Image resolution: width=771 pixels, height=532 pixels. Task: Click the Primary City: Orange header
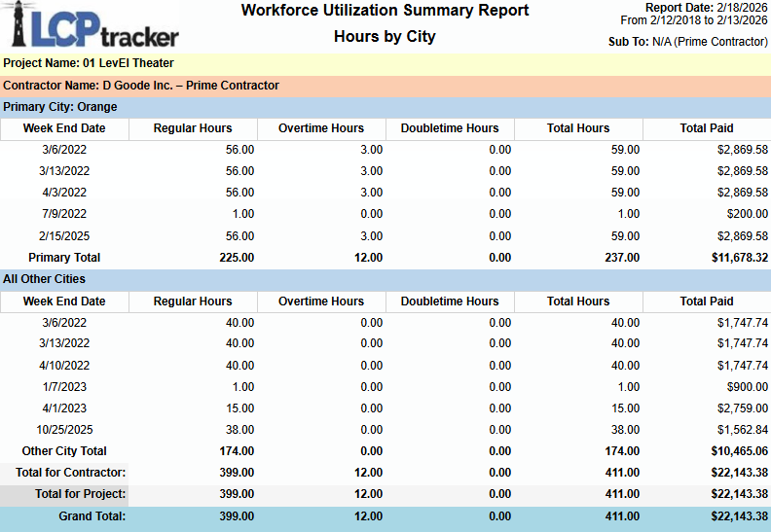(x=385, y=107)
